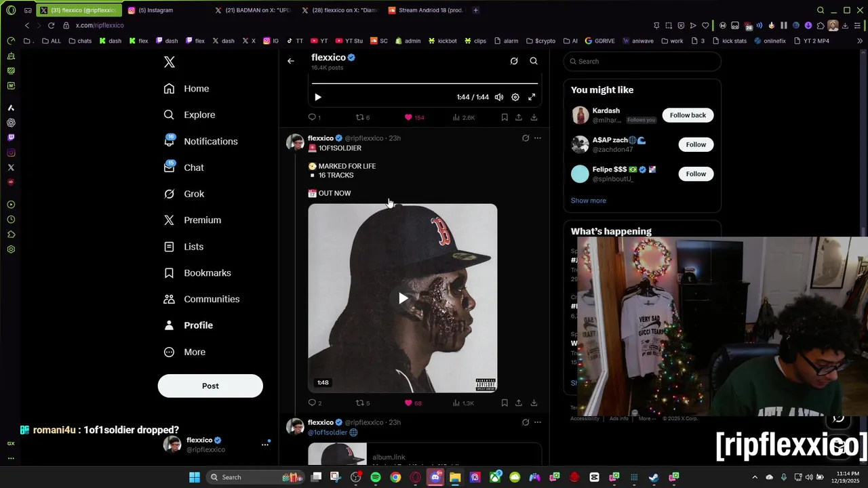Viewport: 868px width, 488px height.
Task: Click Show more under You might like
Action: click(x=589, y=201)
